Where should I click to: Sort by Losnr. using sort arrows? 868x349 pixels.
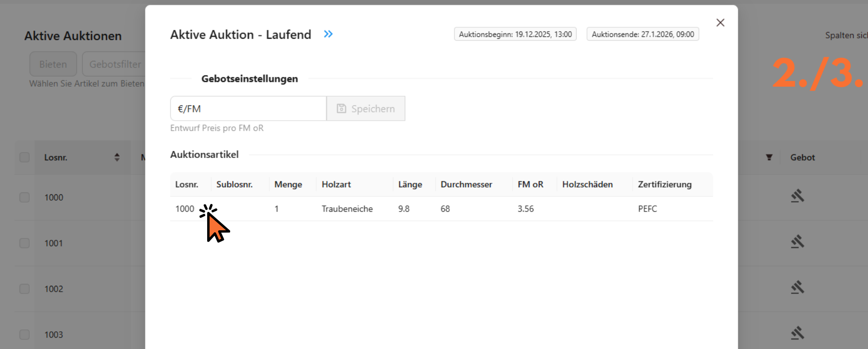click(117, 158)
